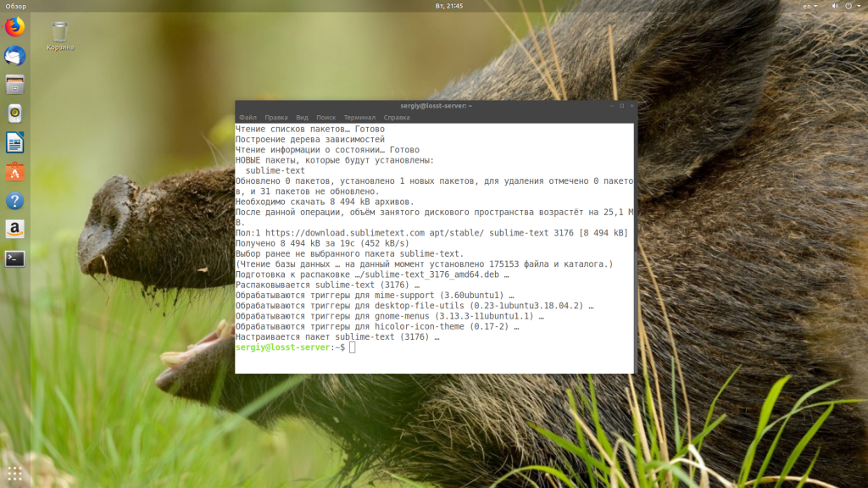Open the Files manager dock icon
This screenshot has width=868, height=488.
click(x=14, y=85)
